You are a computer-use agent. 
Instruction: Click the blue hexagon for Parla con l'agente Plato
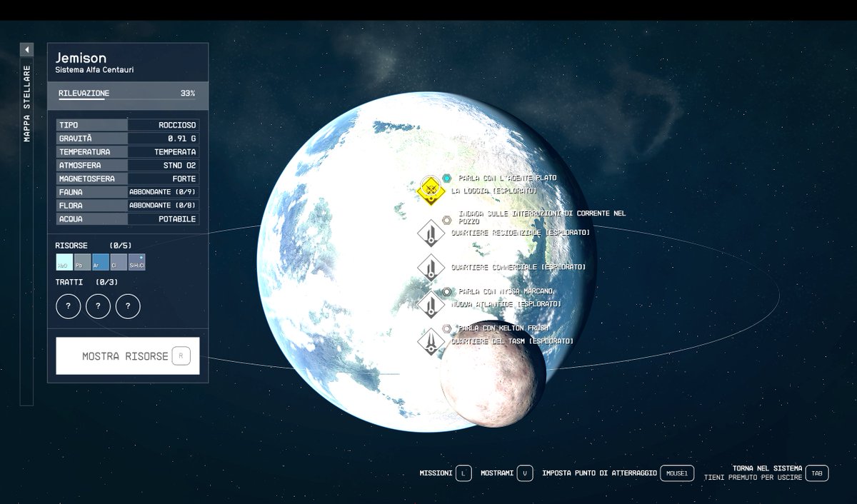pyautogui.click(x=447, y=178)
